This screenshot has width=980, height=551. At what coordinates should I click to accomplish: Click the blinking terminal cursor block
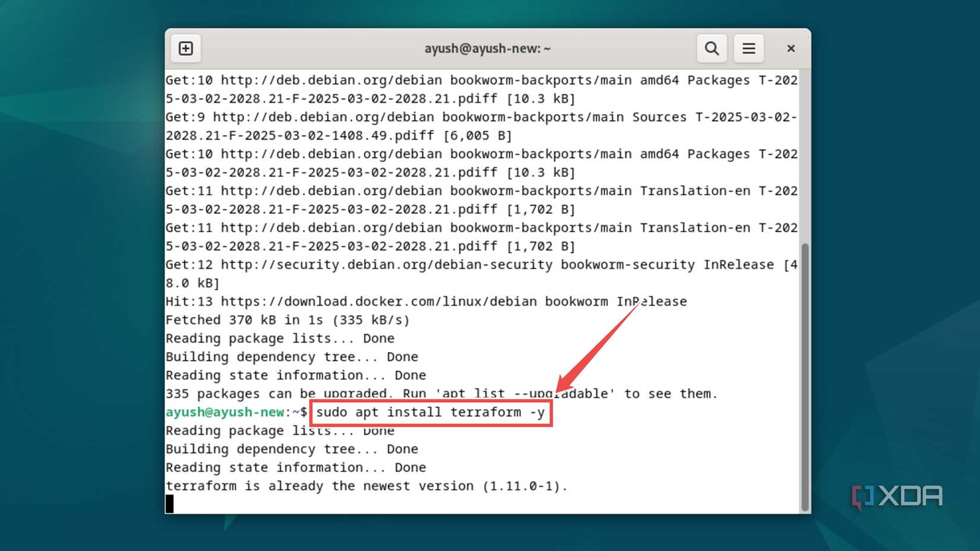click(169, 504)
